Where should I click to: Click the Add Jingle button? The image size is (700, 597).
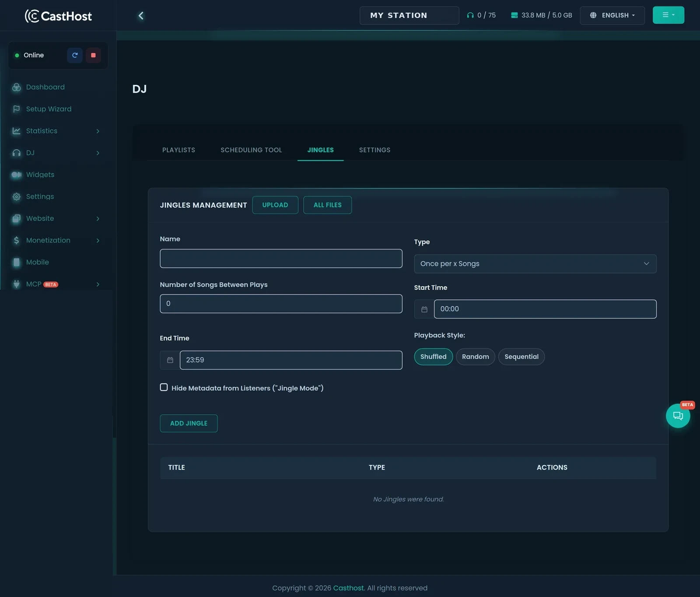tap(189, 423)
